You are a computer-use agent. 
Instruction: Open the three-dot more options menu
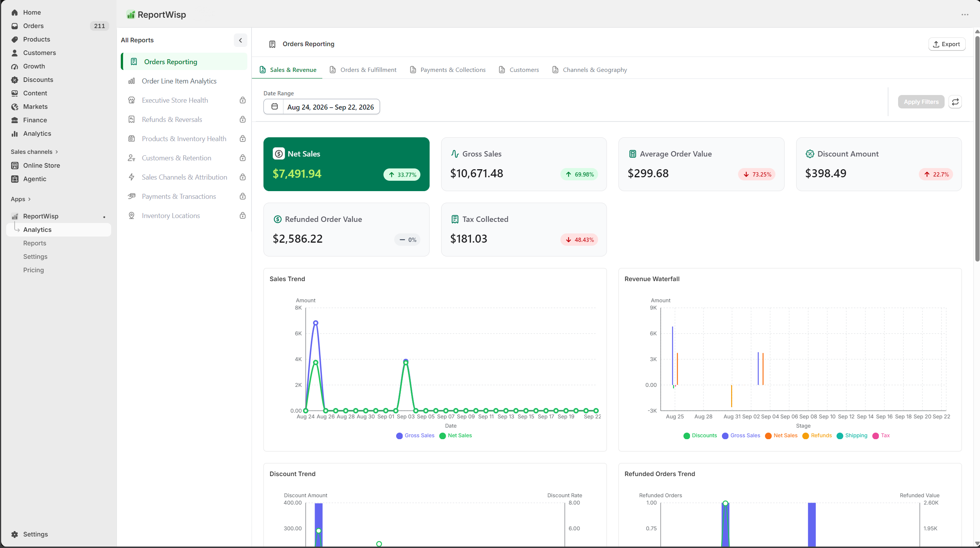(965, 15)
